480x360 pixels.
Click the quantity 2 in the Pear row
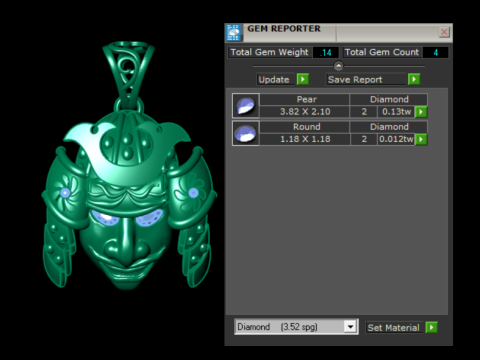coord(364,112)
